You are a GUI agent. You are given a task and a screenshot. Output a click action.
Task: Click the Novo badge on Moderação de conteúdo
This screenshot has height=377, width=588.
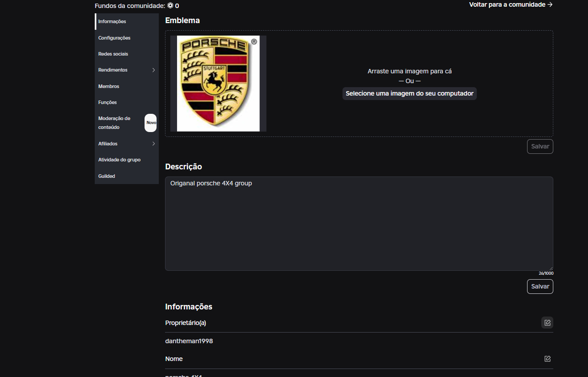coord(151,123)
